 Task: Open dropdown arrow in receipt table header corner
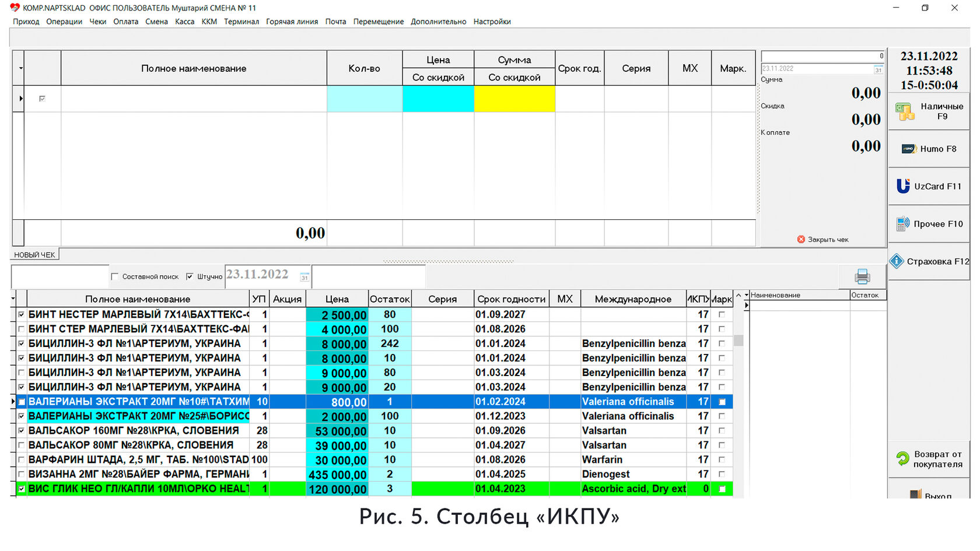click(x=20, y=68)
